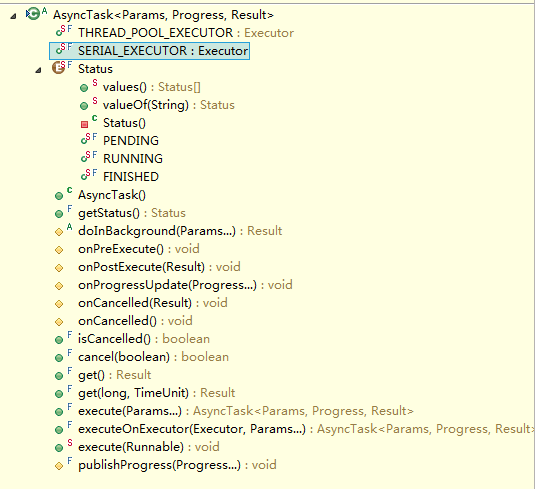Select getStatus() : Status method
This screenshot has height=489, width=535.
coord(132,213)
